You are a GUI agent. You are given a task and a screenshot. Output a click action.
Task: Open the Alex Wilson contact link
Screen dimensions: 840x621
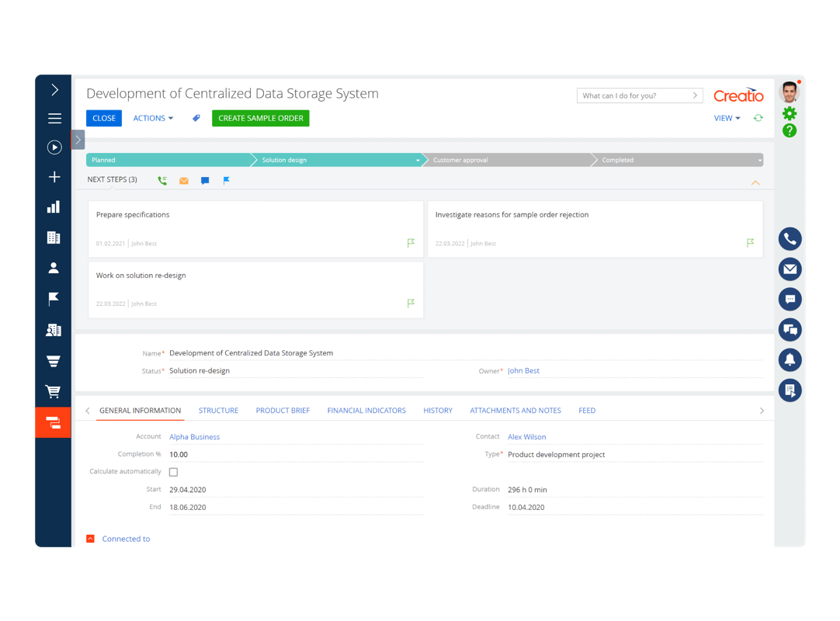[x=526, y=437]
